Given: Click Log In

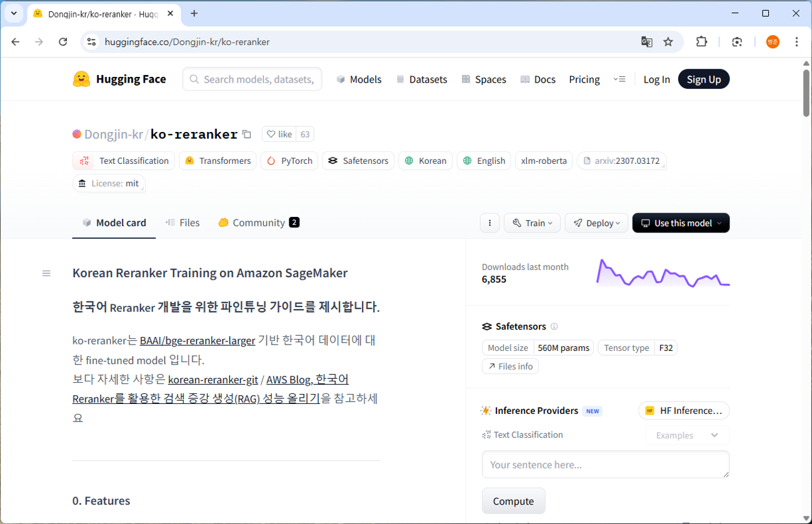Looking at the screenshot, I should tap(656, 79).
